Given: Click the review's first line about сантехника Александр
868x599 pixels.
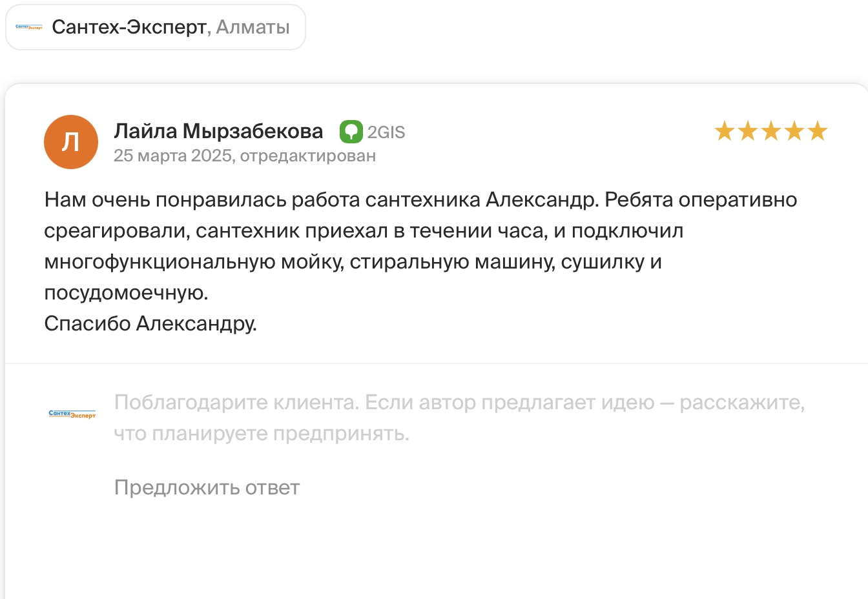Looking at the screenshot, I should [x=421, y=200].
